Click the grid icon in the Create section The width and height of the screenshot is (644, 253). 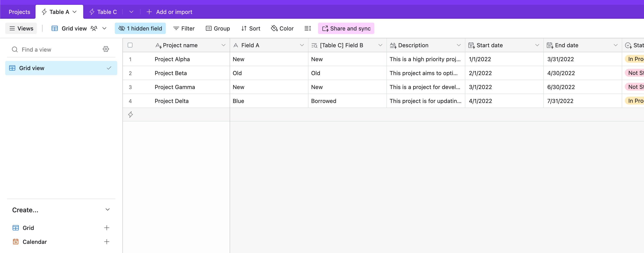coord(15,228)
